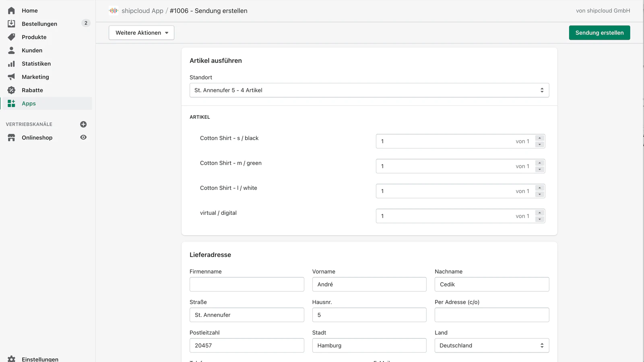Open the Land country dropdown
The height and width of the screenshot is (362, 644).
(x=491, y=345)
